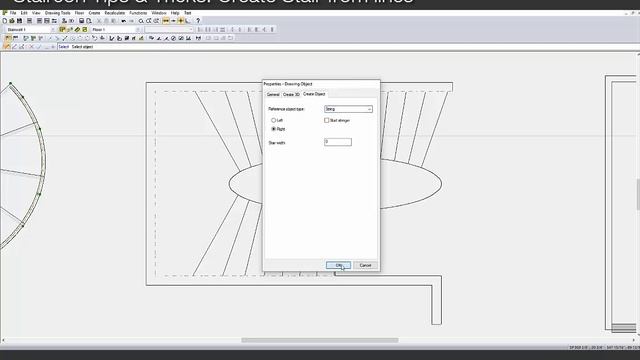Enable the Start stringer checkbox
The width and height of the screenshot is (640, 360).
point(327,120)
